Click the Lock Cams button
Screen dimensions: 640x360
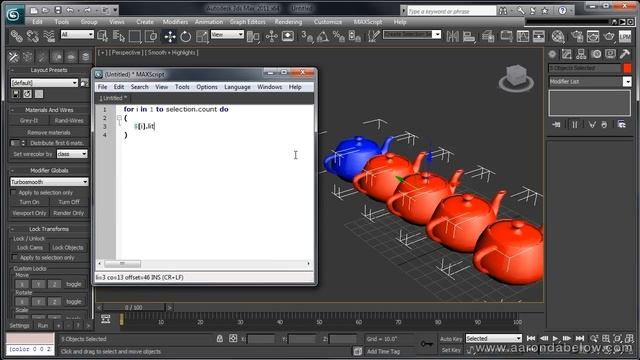(30, 248)
